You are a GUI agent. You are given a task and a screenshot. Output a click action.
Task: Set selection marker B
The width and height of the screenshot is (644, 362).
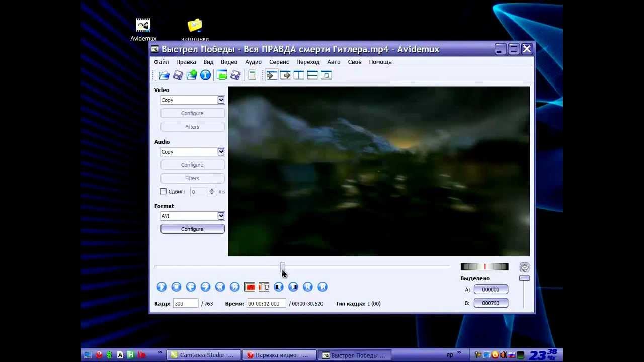(x=264, y=287)
